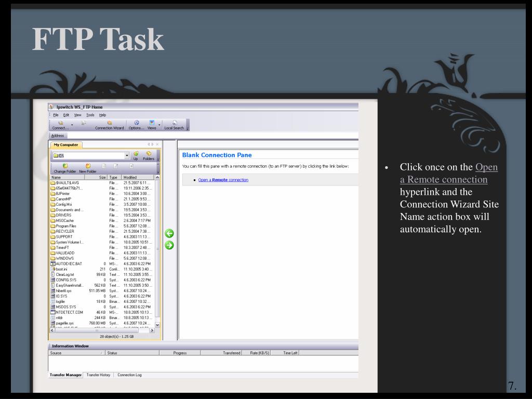Open the View menu
The width and height of the screenshot is (532, 399).
pyautogui.click(x=78, y=115)
